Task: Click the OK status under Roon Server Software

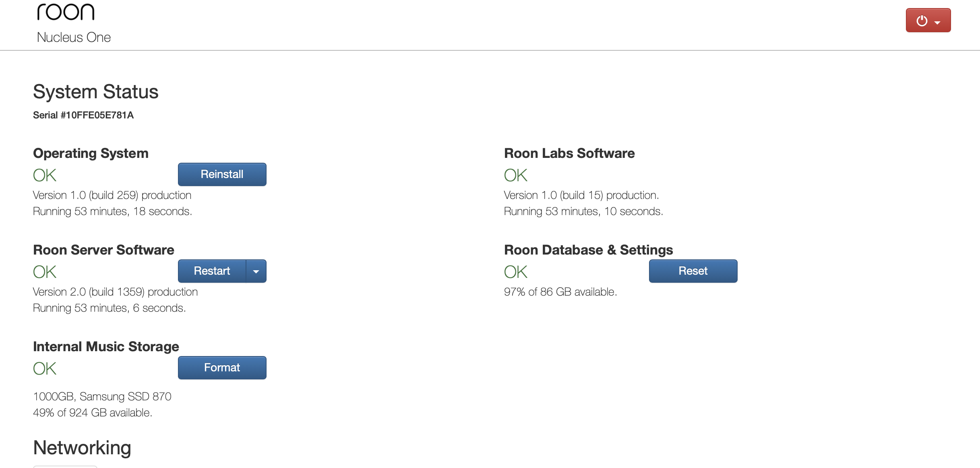Action: click(x=45, y=272)
